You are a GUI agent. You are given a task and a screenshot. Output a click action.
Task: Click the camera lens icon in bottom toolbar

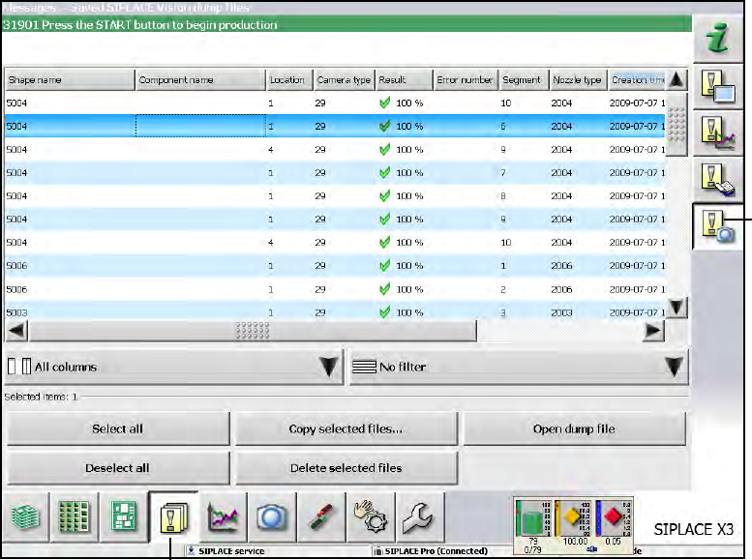coord(273,518)
